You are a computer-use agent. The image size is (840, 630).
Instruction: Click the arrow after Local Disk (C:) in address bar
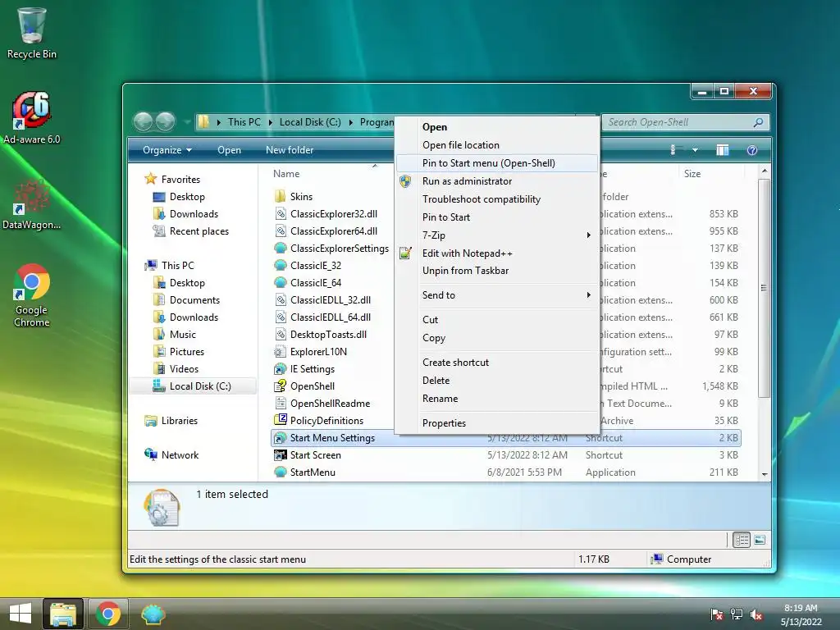[x=351, y=122]
